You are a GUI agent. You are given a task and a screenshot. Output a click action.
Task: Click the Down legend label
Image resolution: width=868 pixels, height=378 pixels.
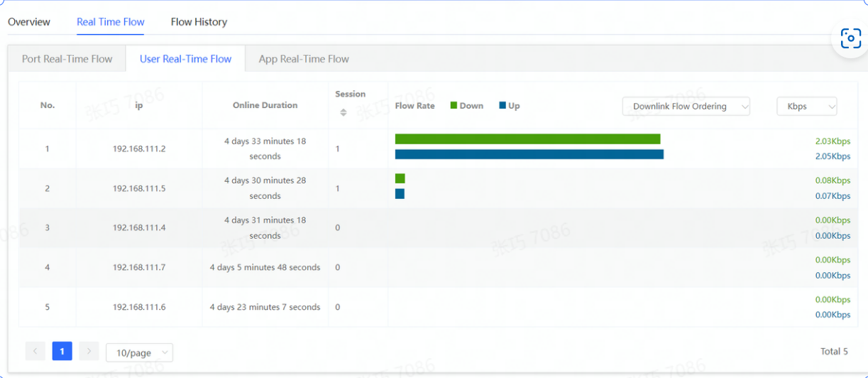(x=471, y=106)
